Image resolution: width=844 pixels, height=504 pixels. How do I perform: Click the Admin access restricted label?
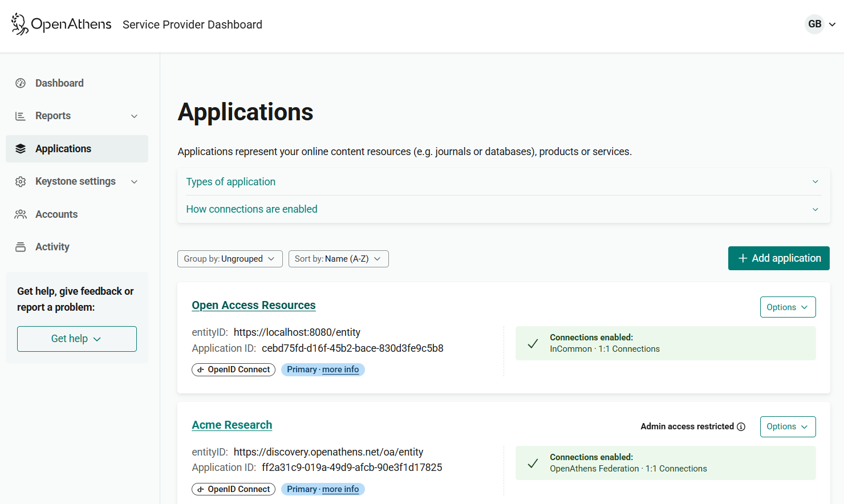tap(687, 426)
